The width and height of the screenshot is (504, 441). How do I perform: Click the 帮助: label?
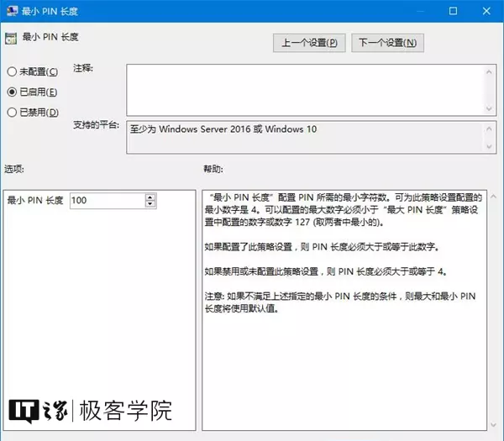(213, 169)
